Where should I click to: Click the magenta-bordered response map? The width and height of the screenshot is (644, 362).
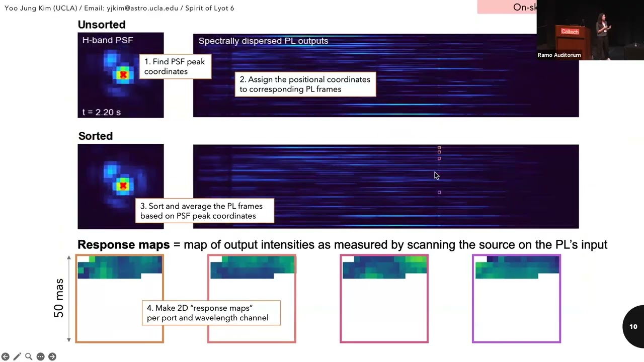[384, 299]
